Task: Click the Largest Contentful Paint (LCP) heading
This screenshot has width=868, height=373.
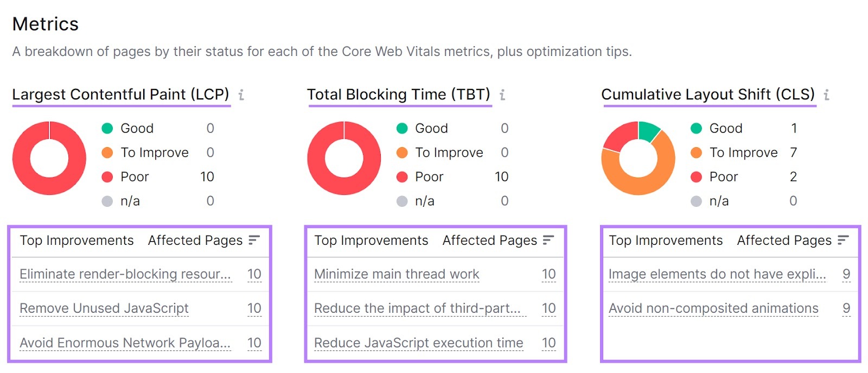Action: [x=121, y=94]
